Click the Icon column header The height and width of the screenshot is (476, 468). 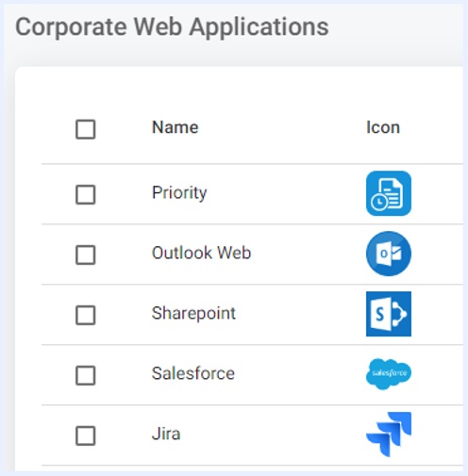(x=383, y=127)
